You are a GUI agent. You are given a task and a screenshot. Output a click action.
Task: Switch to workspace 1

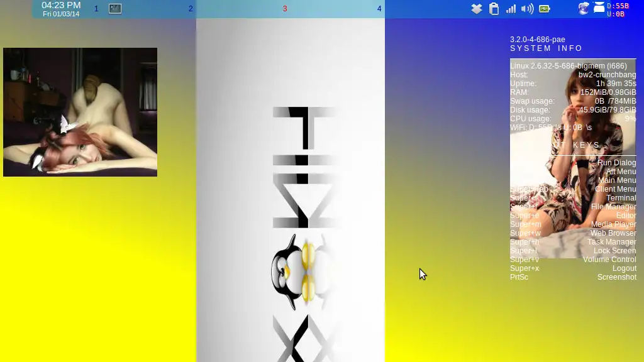pos(96,9)
